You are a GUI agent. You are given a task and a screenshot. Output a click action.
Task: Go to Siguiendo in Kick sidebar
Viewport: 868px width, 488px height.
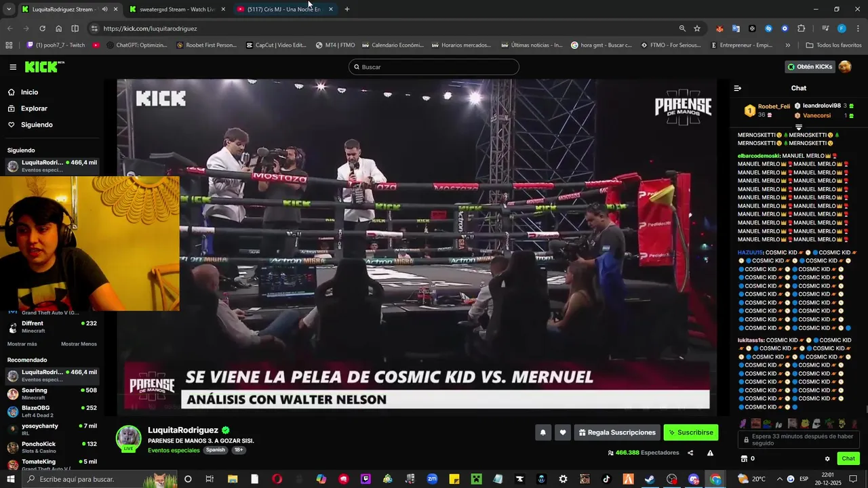[37, 125]
